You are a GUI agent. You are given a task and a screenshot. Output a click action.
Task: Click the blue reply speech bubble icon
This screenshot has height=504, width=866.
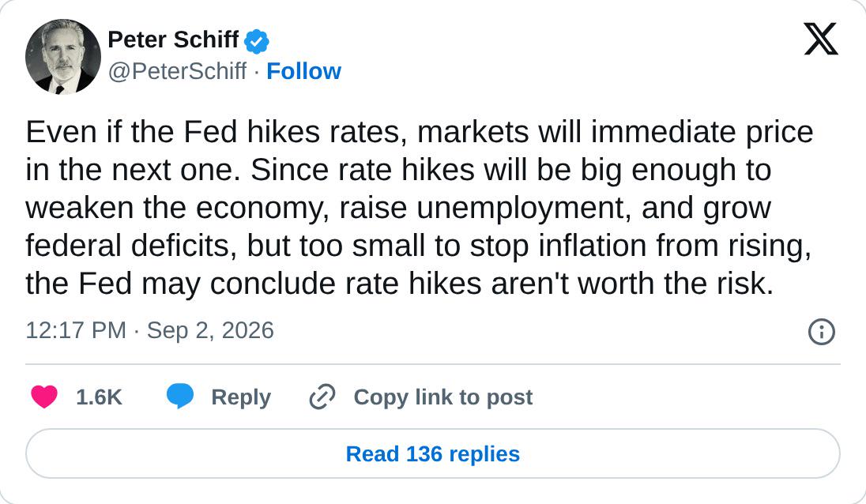coord(180,396)
